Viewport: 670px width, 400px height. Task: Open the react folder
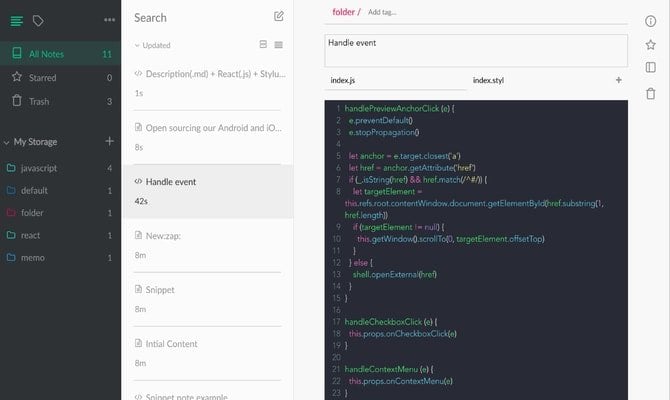[x=60, y=235]
